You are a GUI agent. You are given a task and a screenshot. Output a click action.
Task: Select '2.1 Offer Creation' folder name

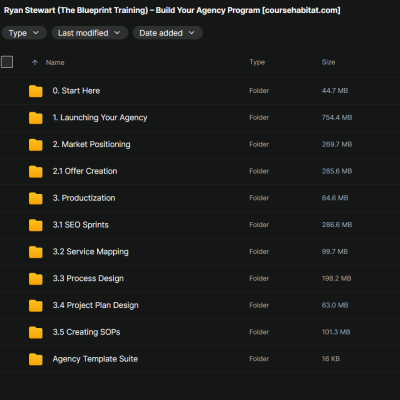[85, 171]
